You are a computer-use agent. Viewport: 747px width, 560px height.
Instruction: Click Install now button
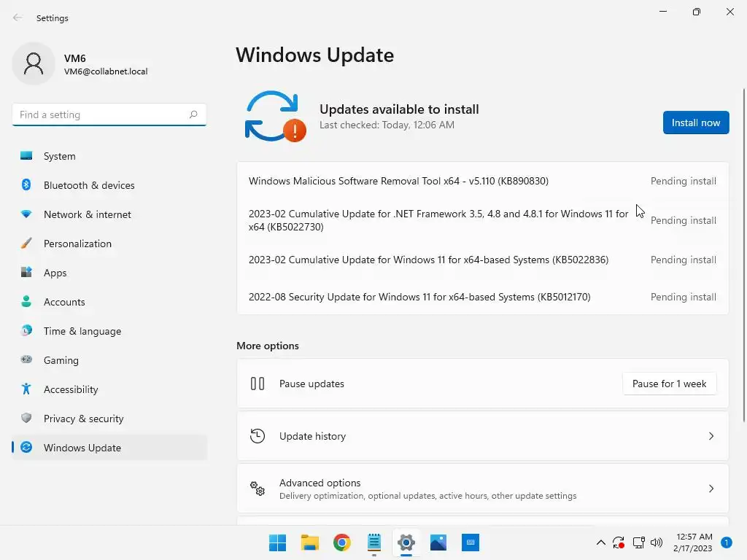click(x=695, y=122)
